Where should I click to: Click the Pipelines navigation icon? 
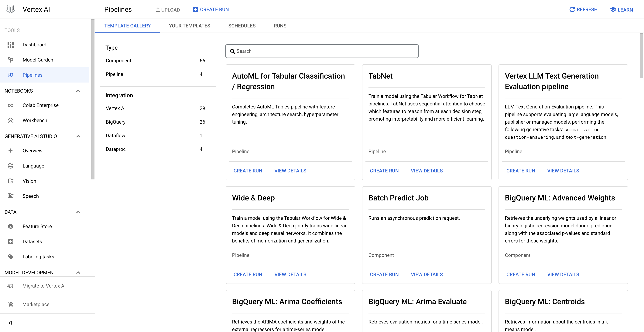click(x=11, y=75)
